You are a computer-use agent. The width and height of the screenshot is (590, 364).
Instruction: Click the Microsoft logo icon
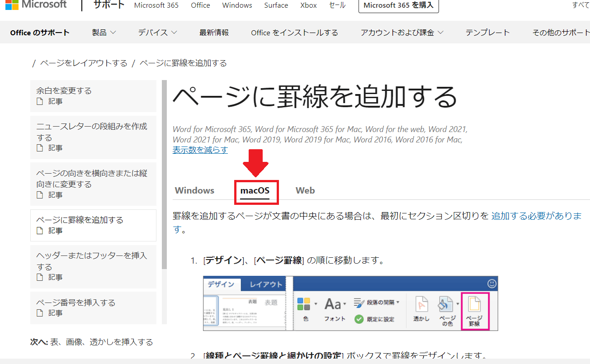click(12, 5)
